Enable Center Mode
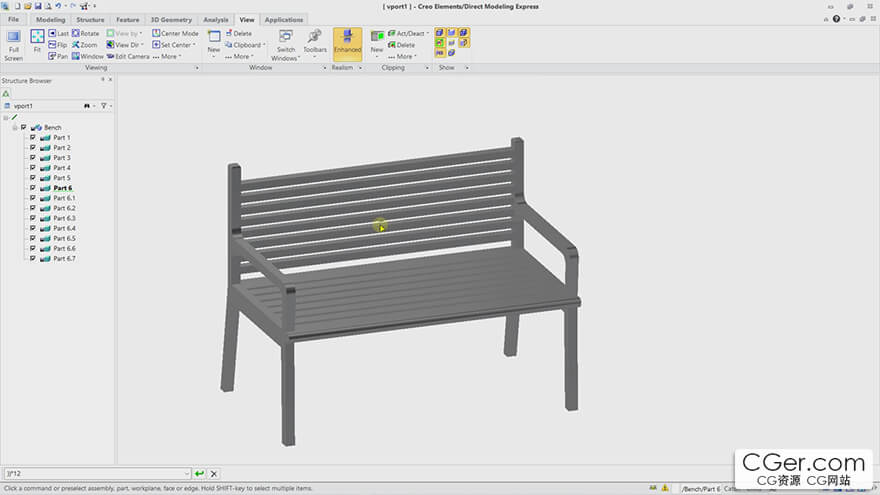The image size is (880, 495). tap(175, 33)
